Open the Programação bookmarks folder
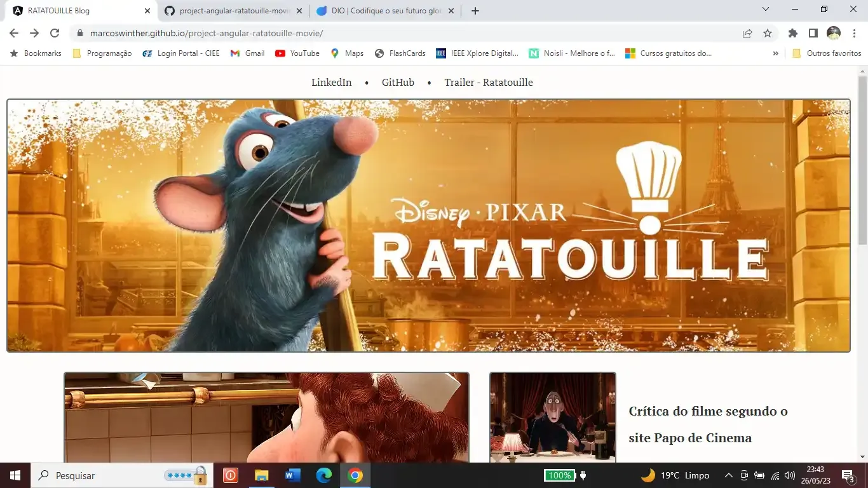 tap(102, 53)
